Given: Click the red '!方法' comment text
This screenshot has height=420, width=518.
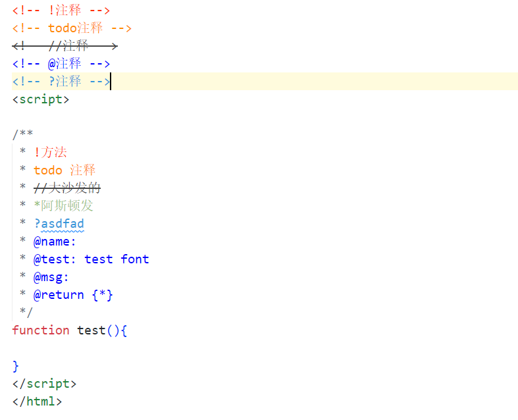Looking at the screenshot, I should point(50,153).
